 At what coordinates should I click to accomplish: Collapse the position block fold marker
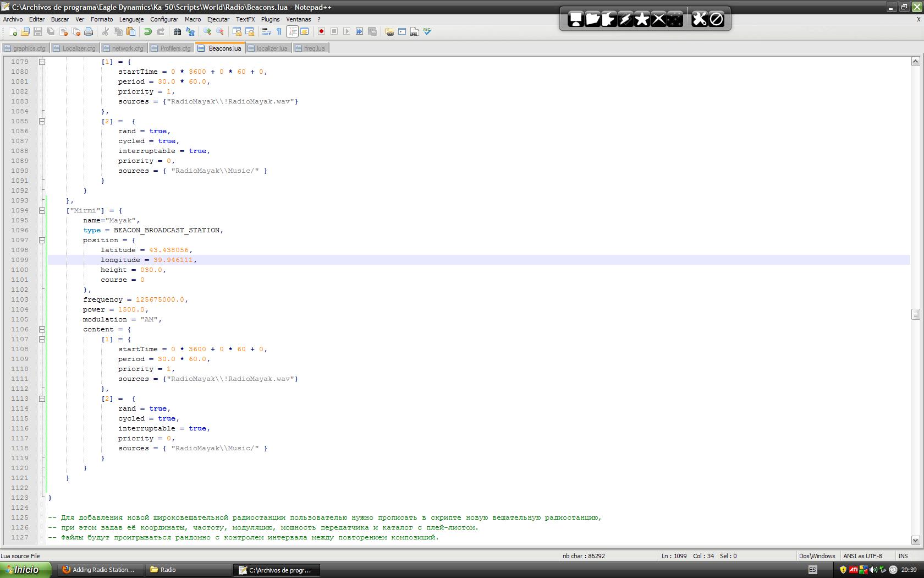(42, 240)
